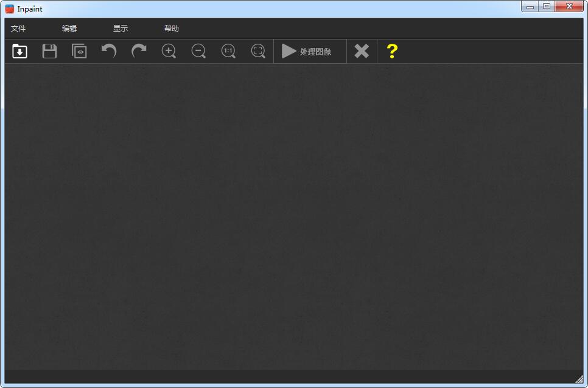Fit image to window with zoom icon
The height and width of the screenshot is (388, 588).
pyautogui.click(x=258, y=51)
